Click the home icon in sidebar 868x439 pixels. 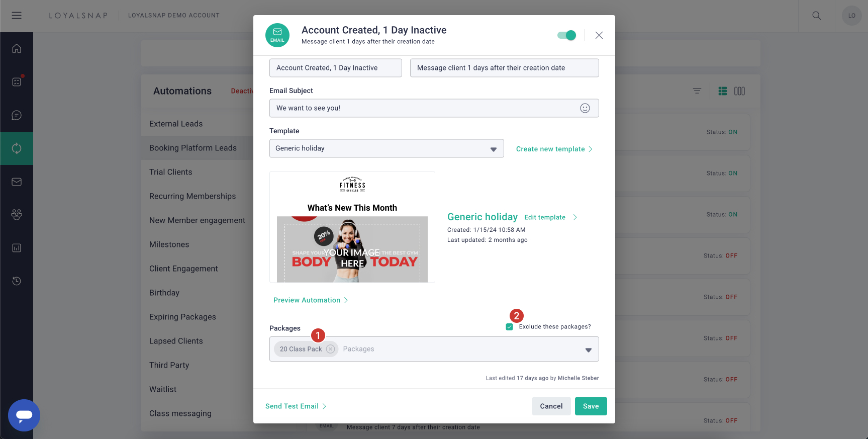tap(17, 49)
